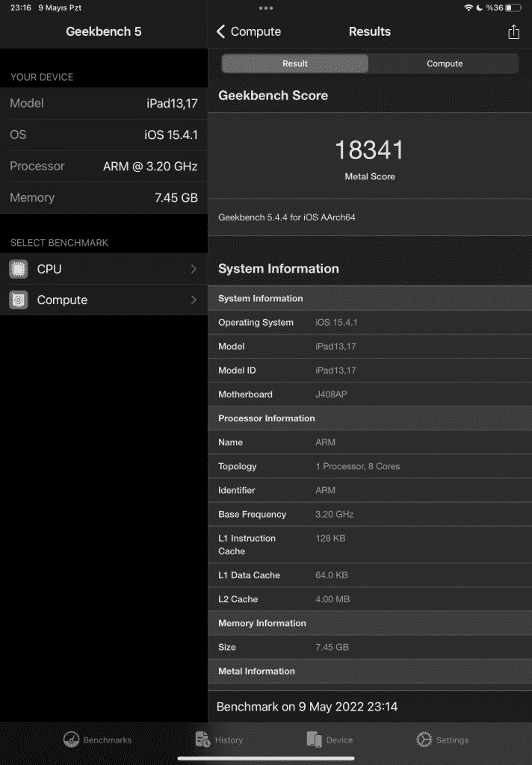Tap the L1 Instruction Cache label
The width and height of the screenshot is (532, 765).
pos(247,545)
